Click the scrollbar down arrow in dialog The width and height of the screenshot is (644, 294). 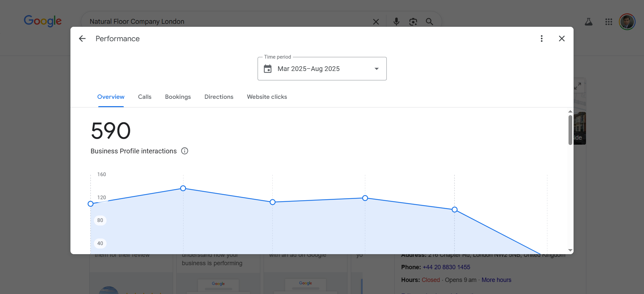click(570, 250)
